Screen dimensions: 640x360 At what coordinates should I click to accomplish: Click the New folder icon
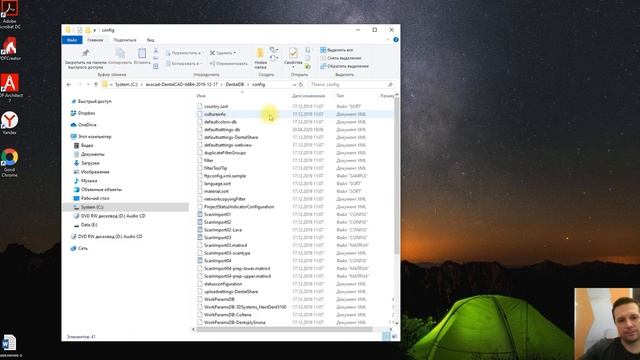pos(260,53)
